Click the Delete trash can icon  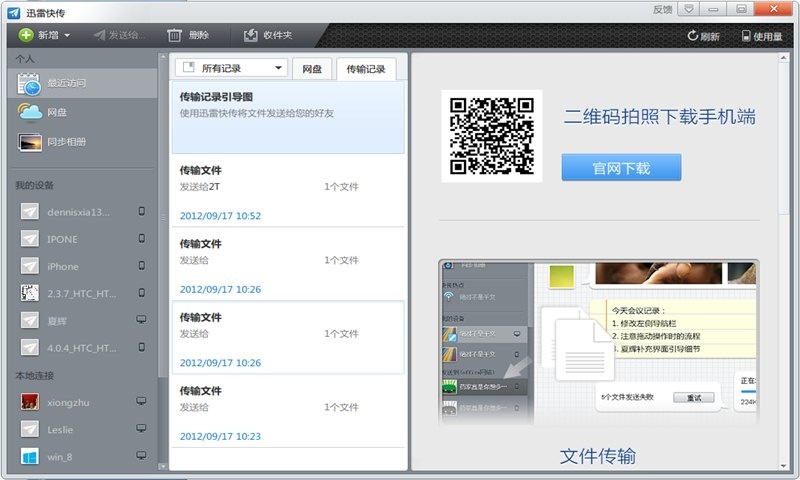click(x=174, y=35)
